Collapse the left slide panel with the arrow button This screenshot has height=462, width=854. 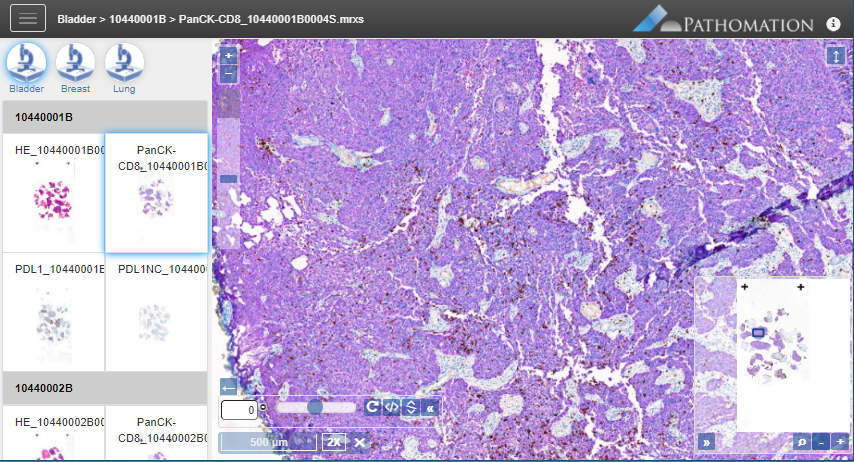click(x=229, y=387)
